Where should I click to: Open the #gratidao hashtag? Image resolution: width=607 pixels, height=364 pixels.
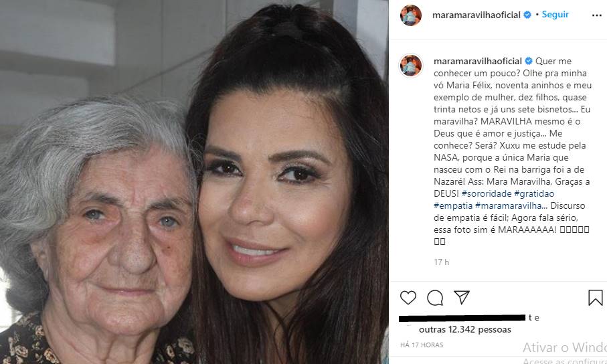[x=534, y=193]
